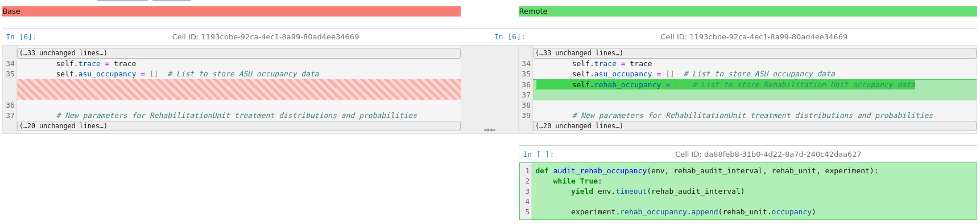Click Cell ID 1193cbbe text in Remote pane
The image size is (980, 224).
(754, 37)
